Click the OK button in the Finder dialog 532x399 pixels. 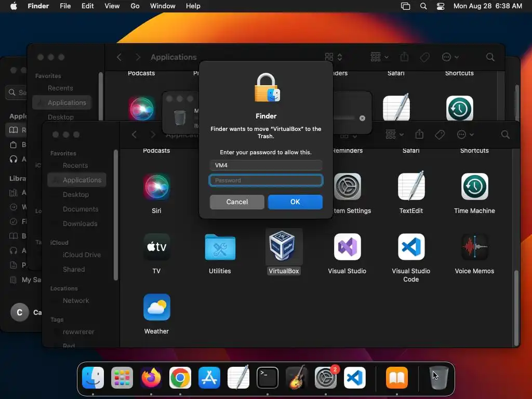tap(295, 202)
